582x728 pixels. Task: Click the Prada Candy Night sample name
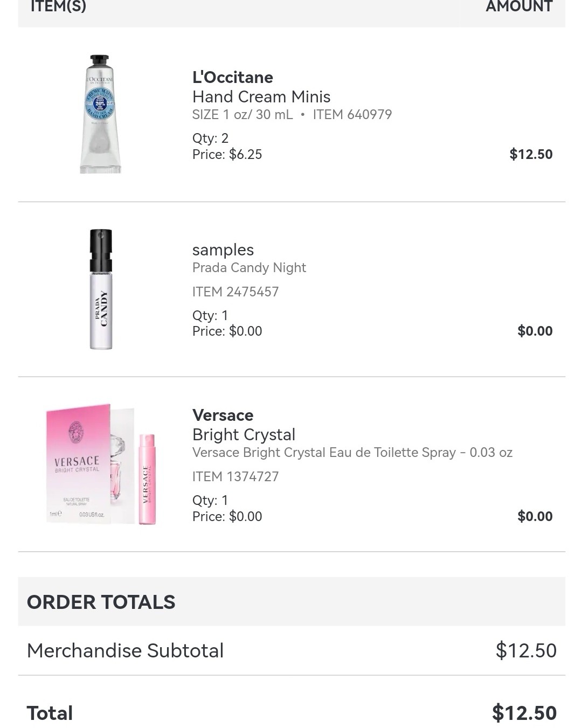coord(249,268)
